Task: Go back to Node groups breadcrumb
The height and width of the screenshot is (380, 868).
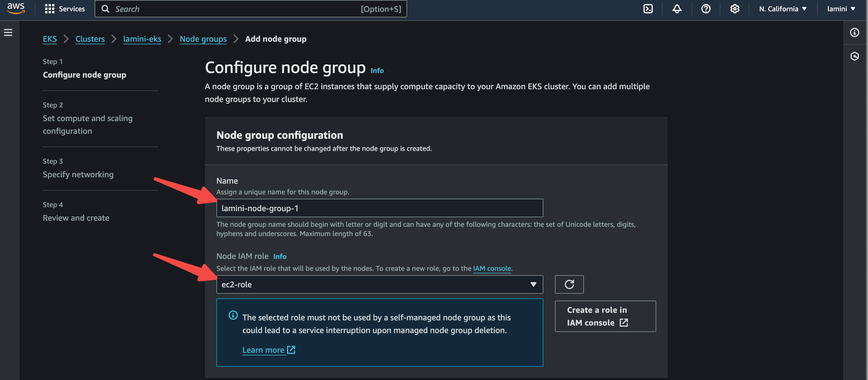Action: (203, 39)
